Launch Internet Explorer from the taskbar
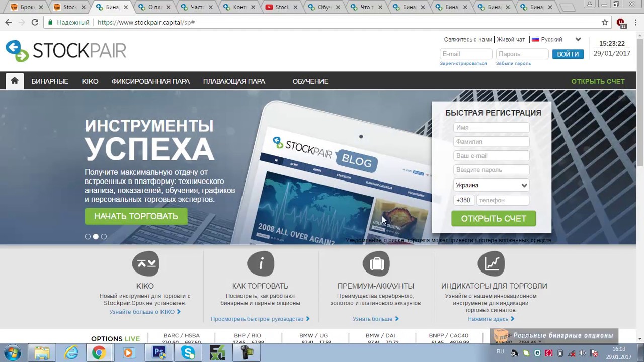Image resolution: width=644 pixels, height=362 pixels. coord(71,353)
